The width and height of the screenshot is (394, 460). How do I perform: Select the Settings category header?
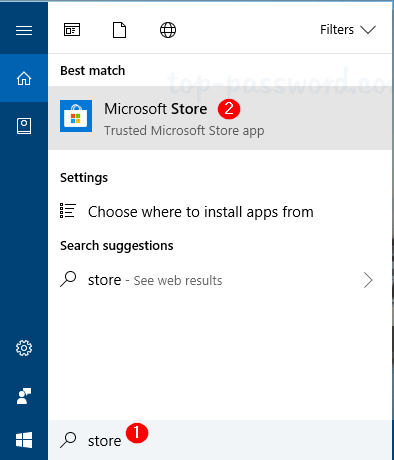pyautogui.click(x=84, y=178)
